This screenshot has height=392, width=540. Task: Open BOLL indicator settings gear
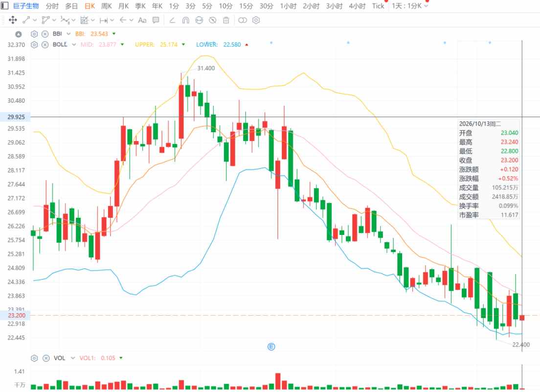tap(34, 45)
